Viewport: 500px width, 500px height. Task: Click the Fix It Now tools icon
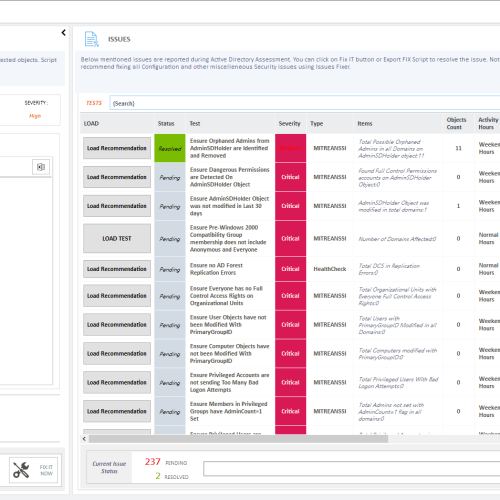pyautogui.click(x=21, y=470)
